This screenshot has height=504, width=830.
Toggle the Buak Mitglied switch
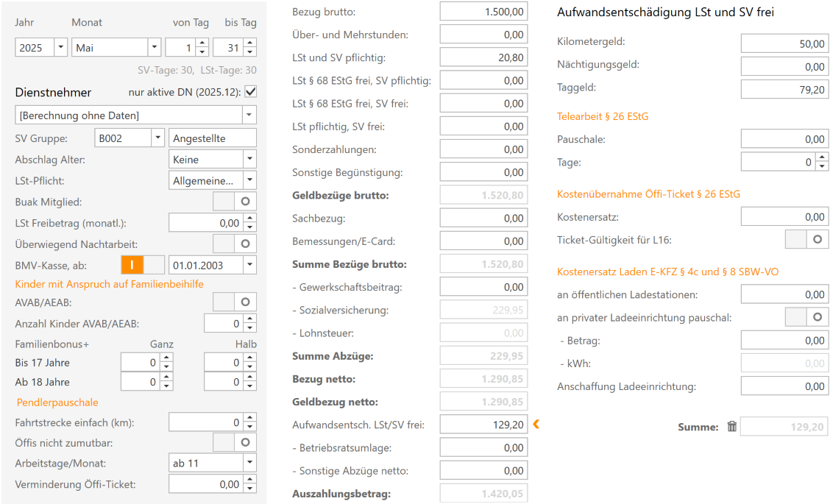point(234,201)
